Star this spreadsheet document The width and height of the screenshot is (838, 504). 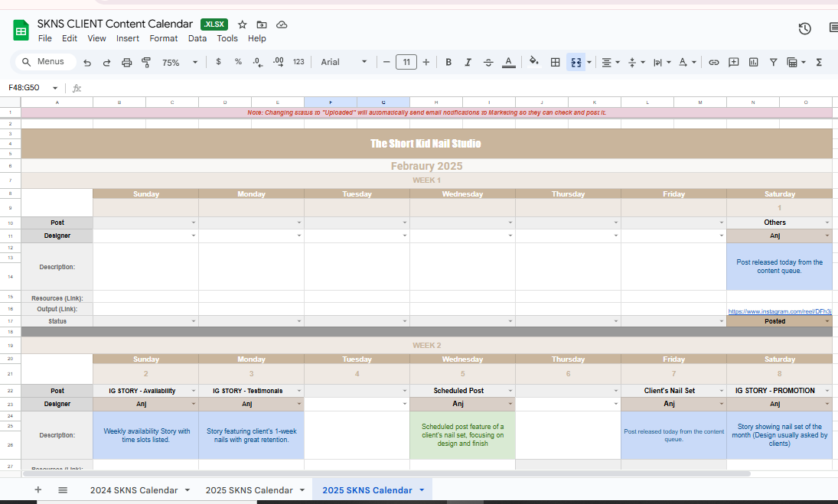pyautogui.click(x=243, y=24)
